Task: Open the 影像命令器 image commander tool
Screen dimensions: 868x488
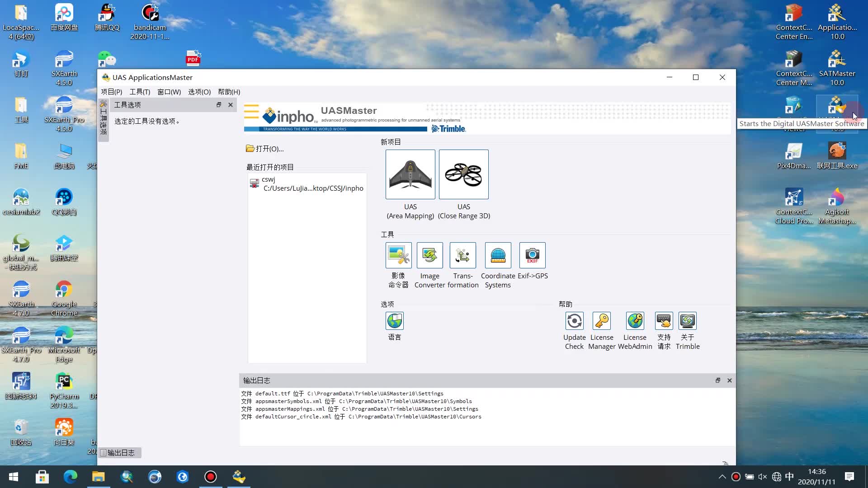Action: coord(398,255)
